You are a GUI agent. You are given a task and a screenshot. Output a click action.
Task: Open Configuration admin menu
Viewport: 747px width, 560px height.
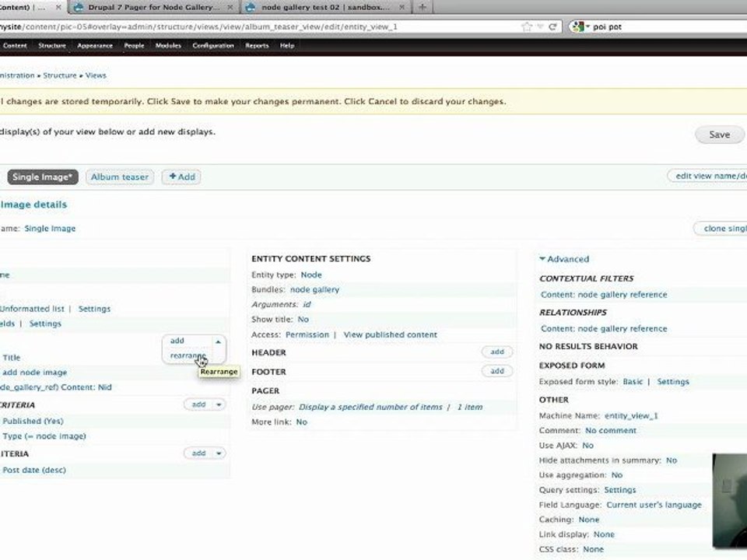(213, 46)
